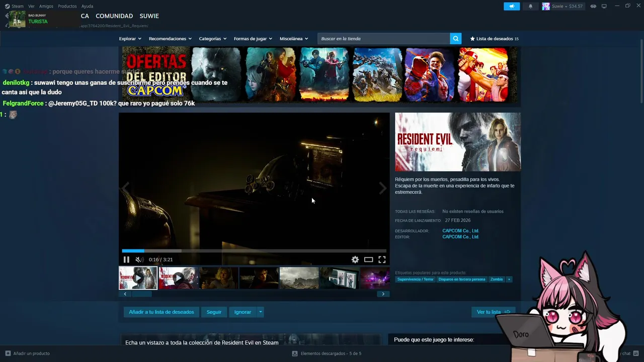Click Steam logo in menu bar

(8, 6)
